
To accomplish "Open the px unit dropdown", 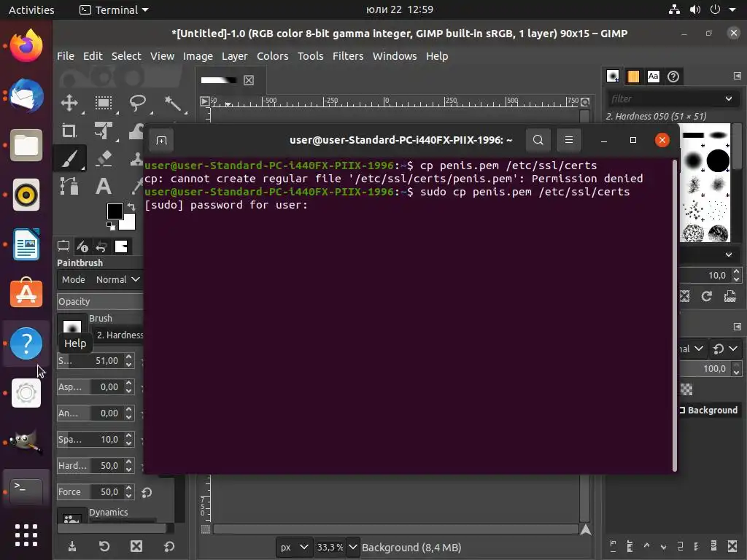I will pyautogui.click(x=294, y=547).
